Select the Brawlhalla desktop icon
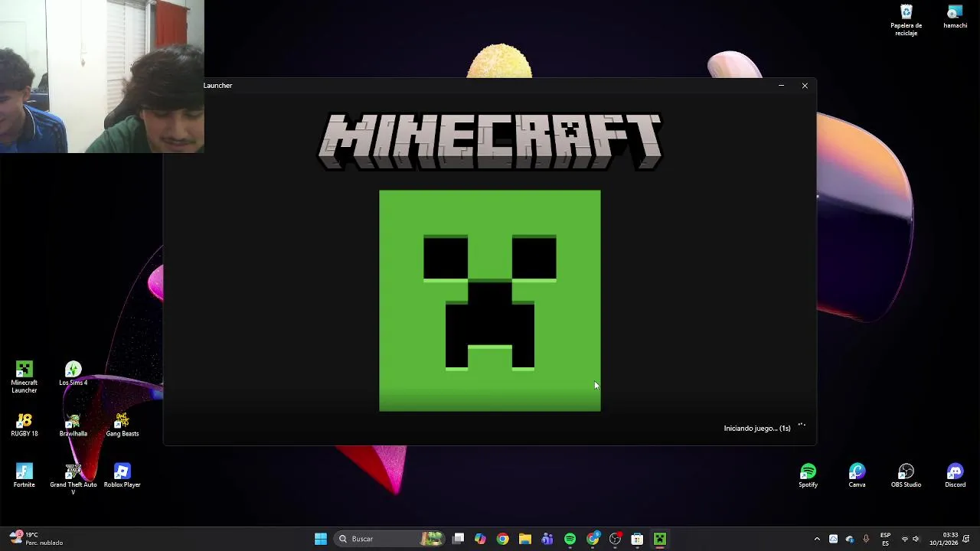980x551 pixels. click(x=73, y=425)
